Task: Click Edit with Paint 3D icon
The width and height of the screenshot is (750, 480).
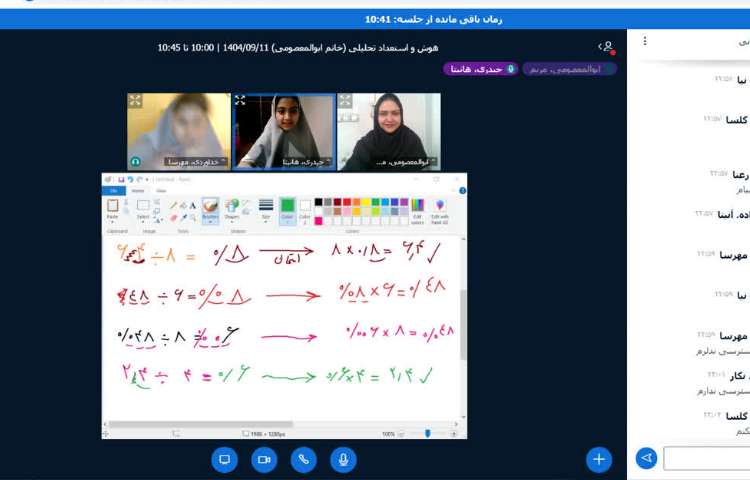Action: click(440, 209)
